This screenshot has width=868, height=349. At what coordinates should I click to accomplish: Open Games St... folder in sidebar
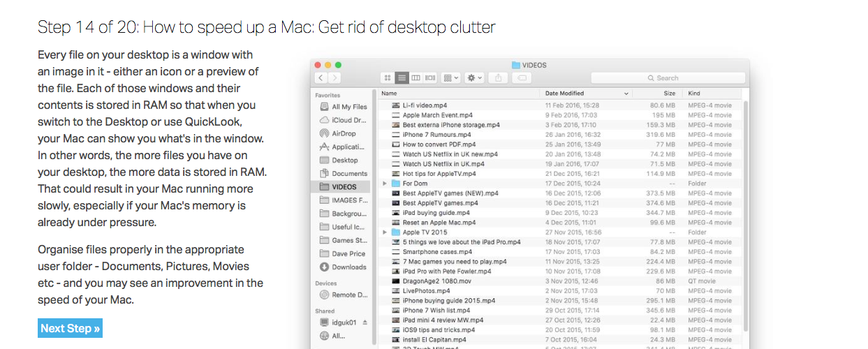point(344,240)
